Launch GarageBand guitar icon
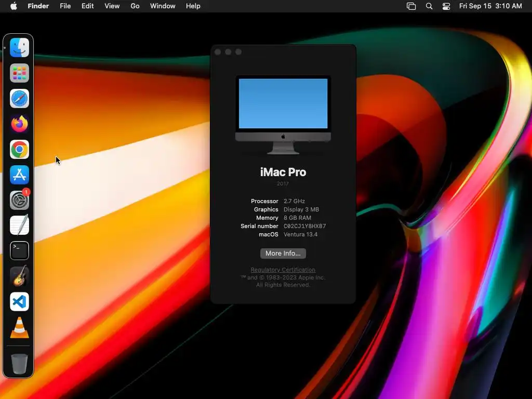 point(19,276)
